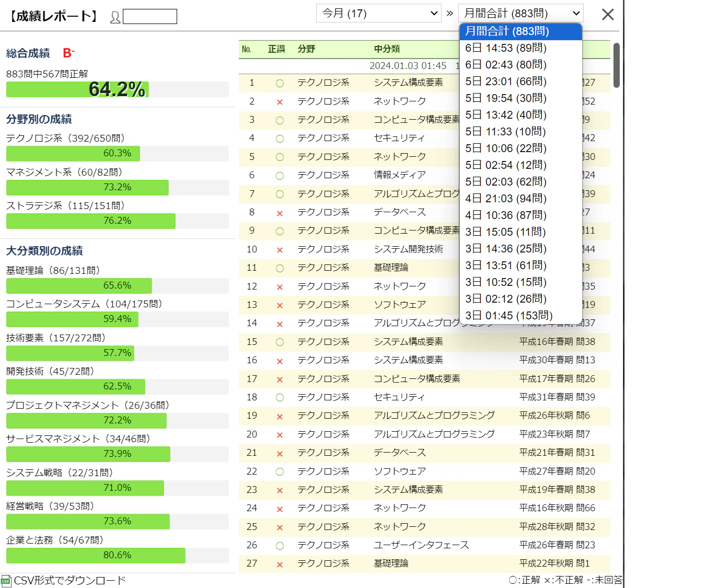Select session 5日 13:42 (40問)
The height and width of the screenshot is (588, 707).
tap(521, 115)
